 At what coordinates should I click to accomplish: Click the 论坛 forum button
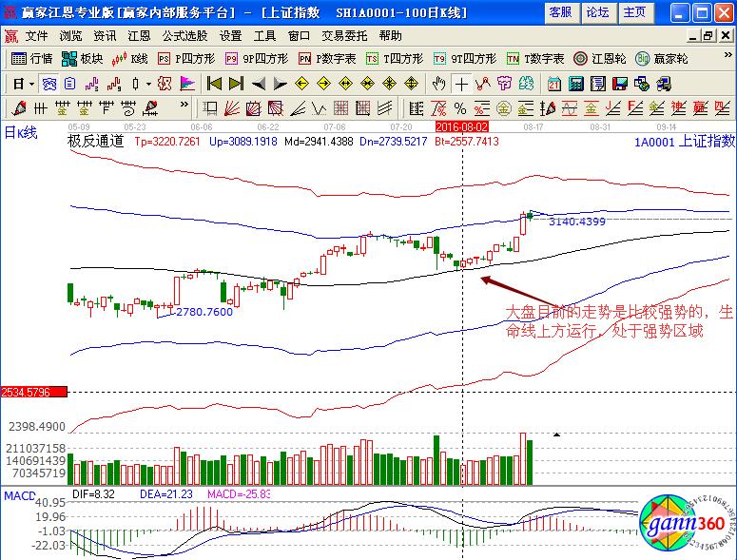pos(597,12)
